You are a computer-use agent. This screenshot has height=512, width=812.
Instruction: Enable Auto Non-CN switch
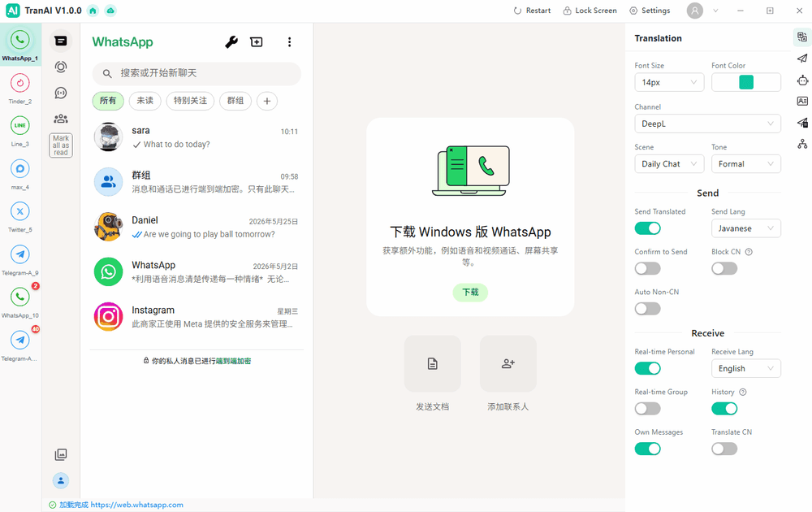coord(647,309)
